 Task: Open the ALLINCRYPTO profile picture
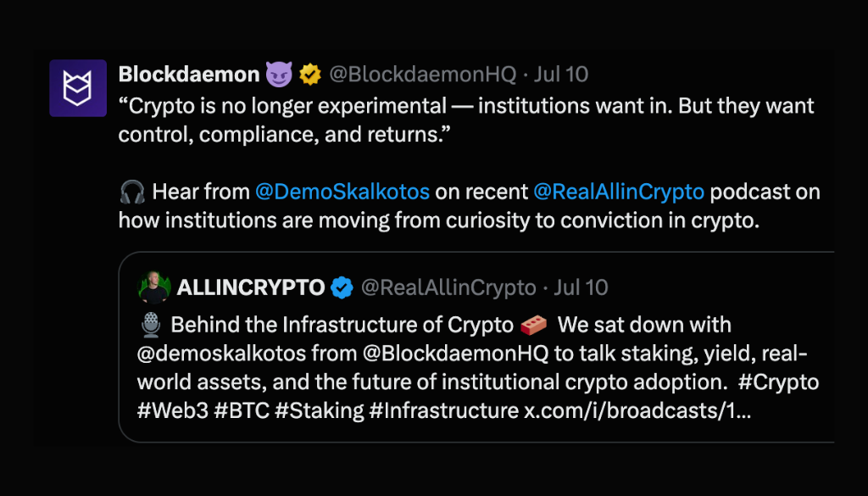coord(154,287)
